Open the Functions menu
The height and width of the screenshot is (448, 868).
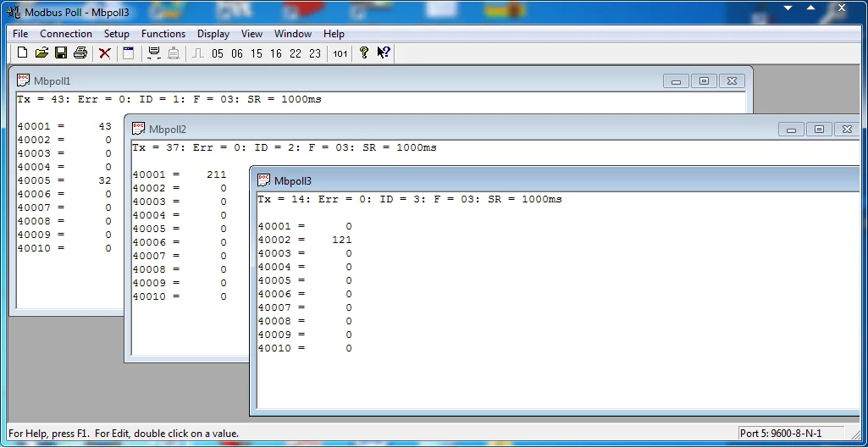(x=163, y=34)
